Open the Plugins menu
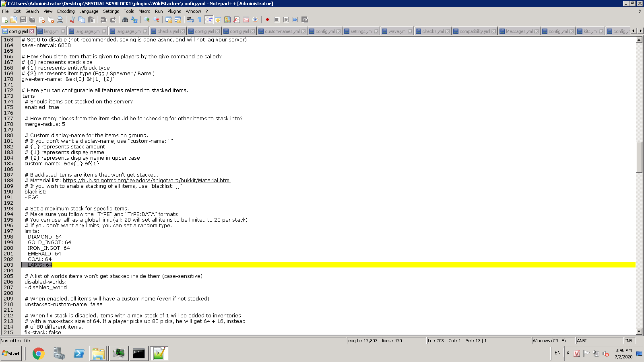 [x=174, y=11]
